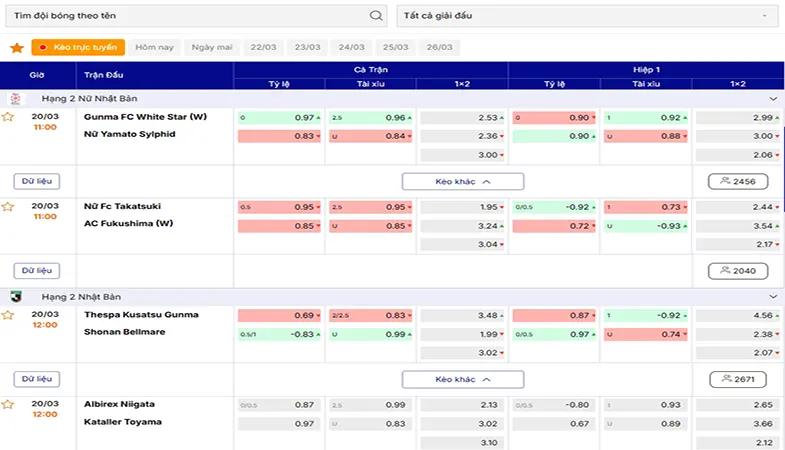Select the 22/03 date tab
The height and width of the screenshot is (450, 785).
263,47
